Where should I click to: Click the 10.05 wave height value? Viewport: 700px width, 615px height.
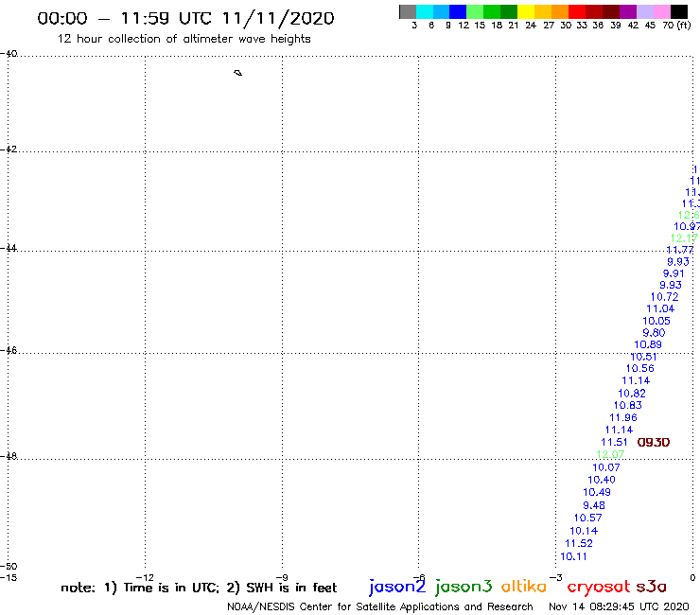656,321
